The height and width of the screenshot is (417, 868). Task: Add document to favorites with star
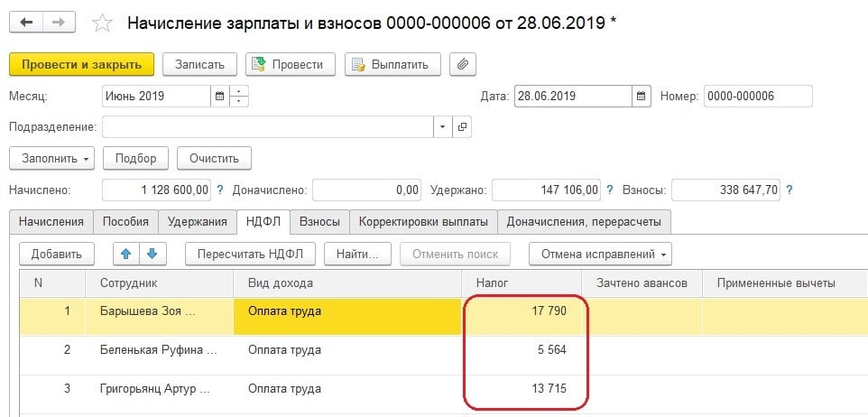click(x=103, y=23)
